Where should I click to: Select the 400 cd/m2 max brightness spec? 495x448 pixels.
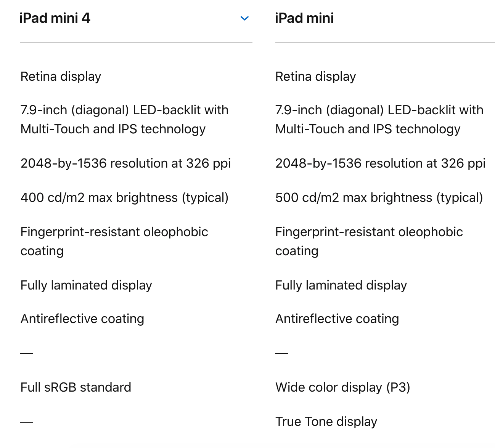coord(125,198)
